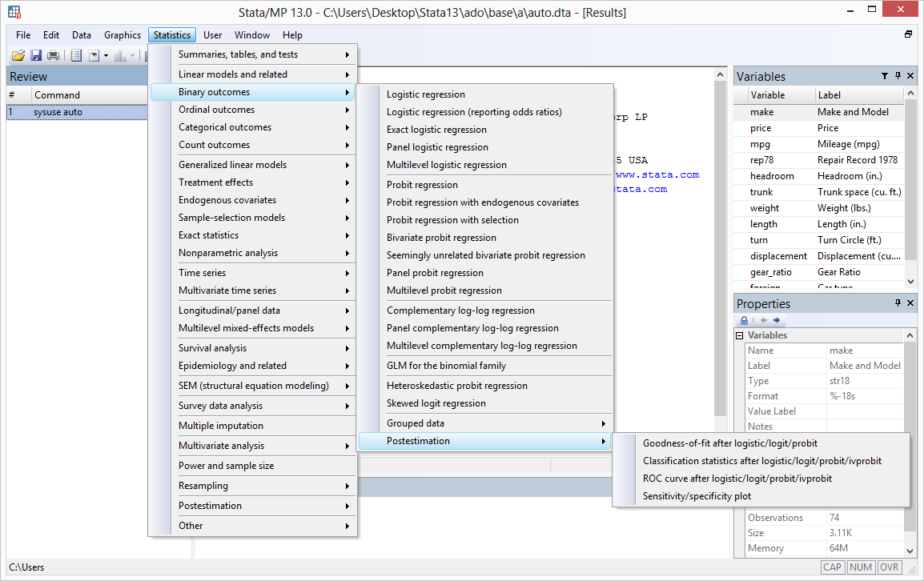Select Classification statistics after logistic/logit/probit/ivprobit
The image size is (924, 581).
[761, 461]
